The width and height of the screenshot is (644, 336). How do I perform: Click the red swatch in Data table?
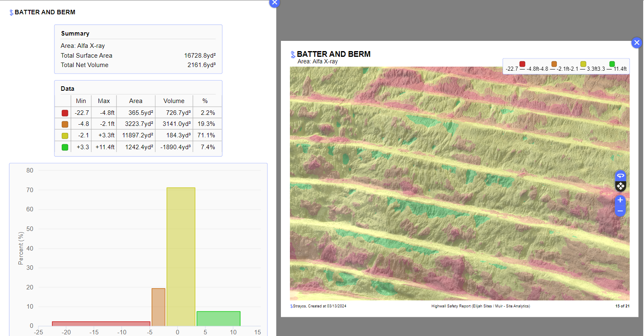pos(65,113)
